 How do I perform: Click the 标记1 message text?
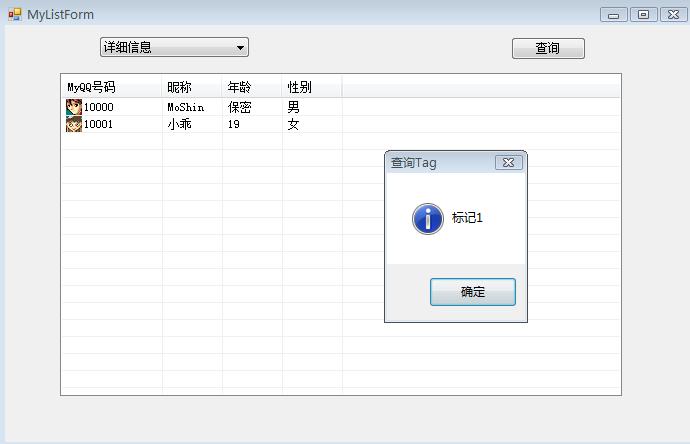(x=467, y=218)
